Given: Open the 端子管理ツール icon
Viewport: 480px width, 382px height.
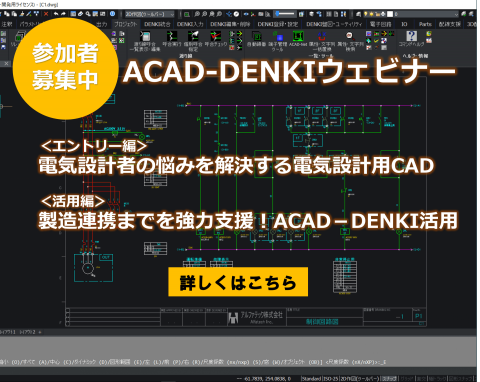Looking at the screenshot, I should point(277,36).
